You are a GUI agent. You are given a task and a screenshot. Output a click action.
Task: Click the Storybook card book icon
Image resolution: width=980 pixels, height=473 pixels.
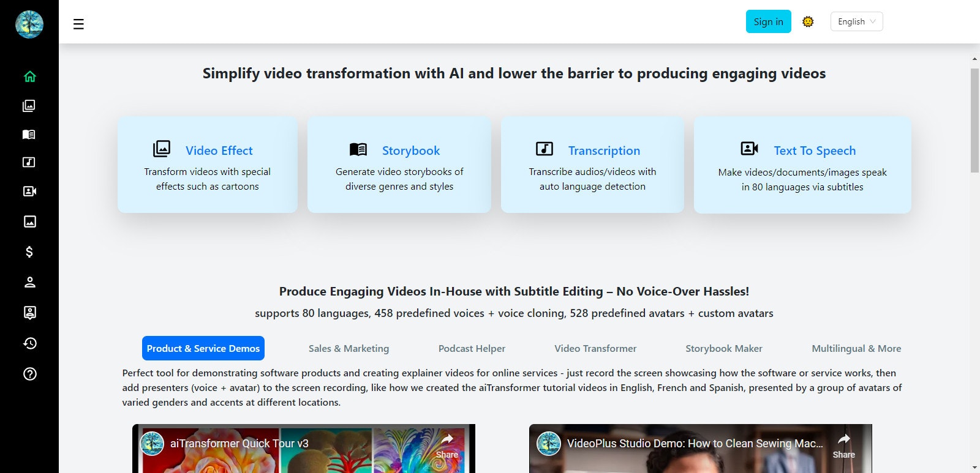tap(358, 149)
